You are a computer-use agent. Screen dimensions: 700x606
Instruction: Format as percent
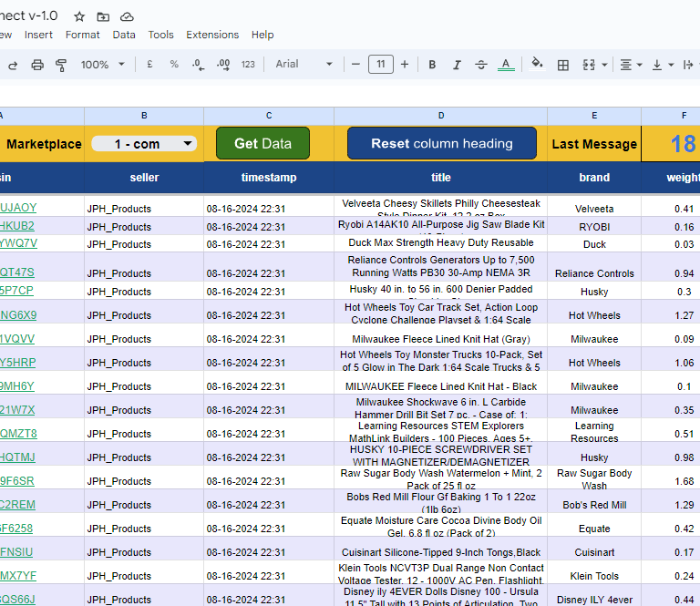point(174,65)
